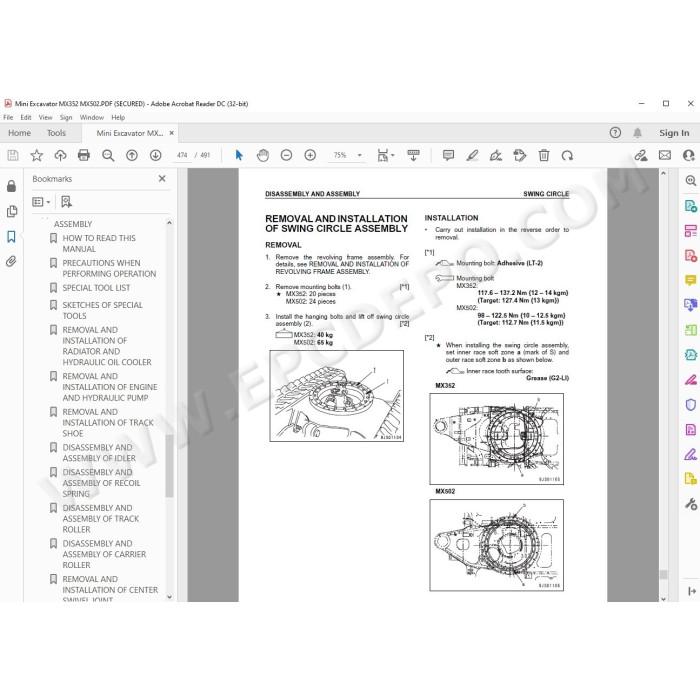This screenshot has height=700, width=700.
Task: Print the document
Action: 84,155
